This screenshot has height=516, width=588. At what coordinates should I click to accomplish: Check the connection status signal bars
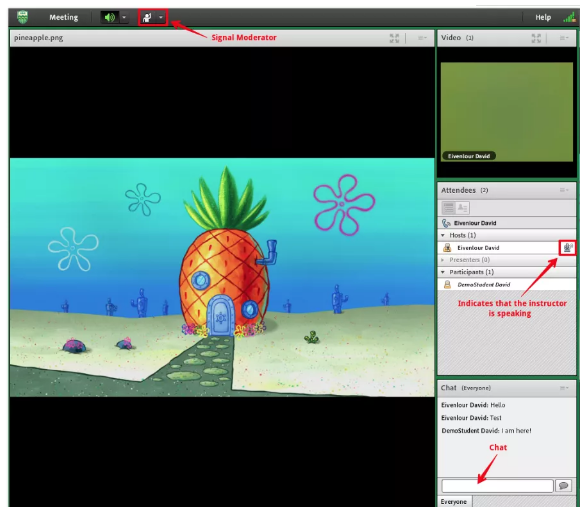tap(569, 17)
